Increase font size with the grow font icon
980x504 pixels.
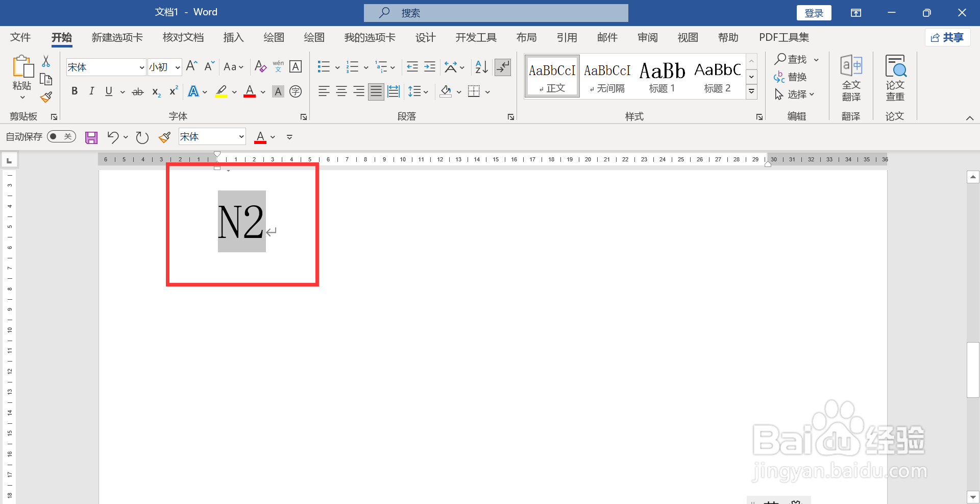pyautogui.click(x=191, y=66)
